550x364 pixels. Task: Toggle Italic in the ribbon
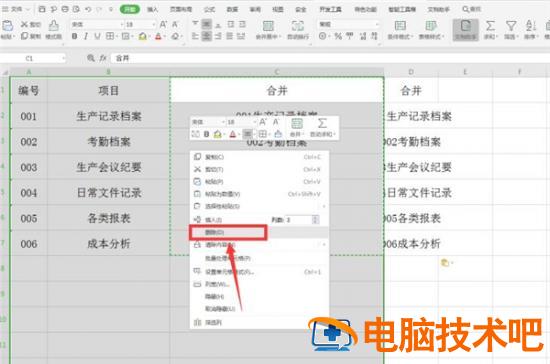pyautogui.click(x=86, y=36)
